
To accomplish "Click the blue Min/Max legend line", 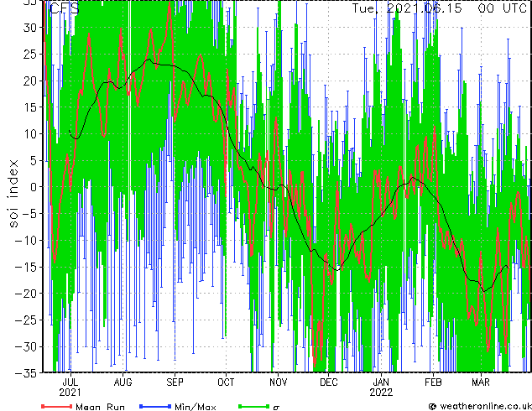I will coord(155,406).
